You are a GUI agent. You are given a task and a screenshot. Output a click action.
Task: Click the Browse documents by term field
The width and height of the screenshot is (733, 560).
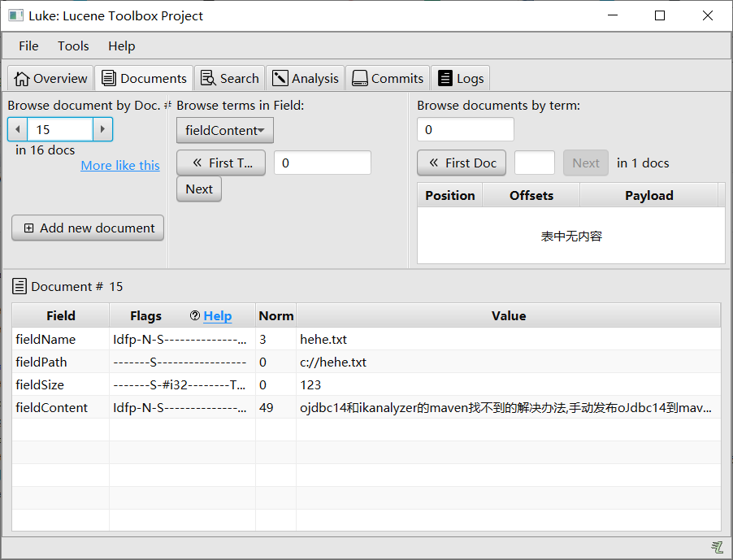[466, 129]
